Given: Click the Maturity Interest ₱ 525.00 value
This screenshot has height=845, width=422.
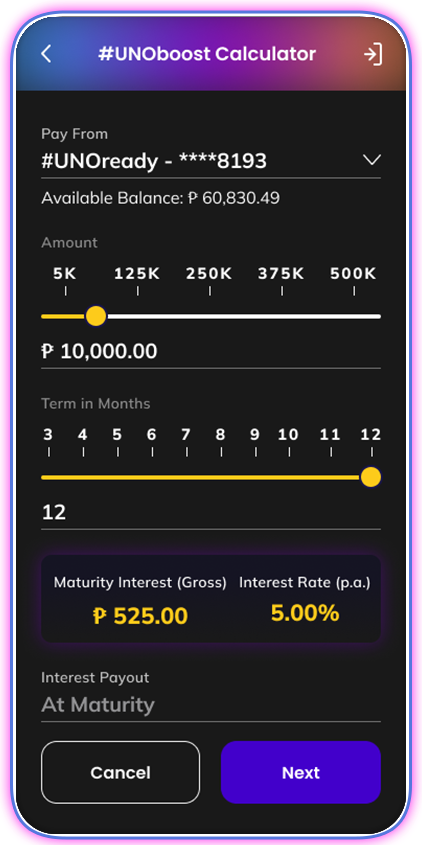Looking at the screenshot, I should coord(140,616).
